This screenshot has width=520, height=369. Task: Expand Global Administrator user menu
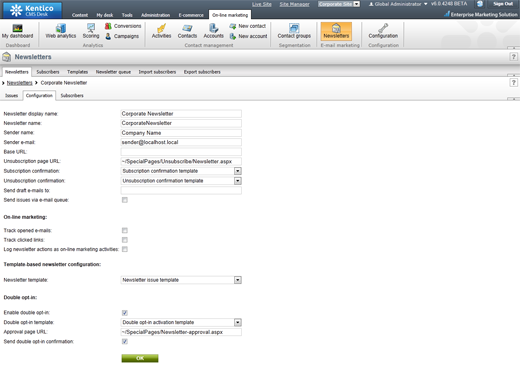click(398, 4)
